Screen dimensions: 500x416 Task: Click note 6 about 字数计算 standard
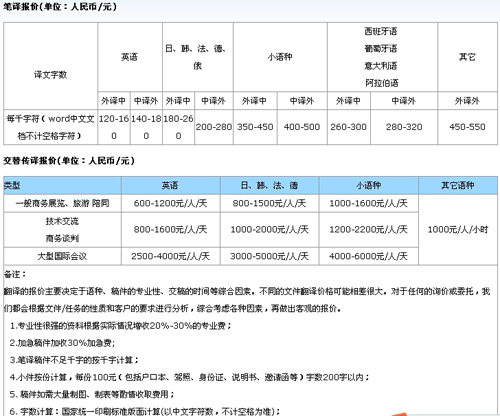click(x=145, y=411)
